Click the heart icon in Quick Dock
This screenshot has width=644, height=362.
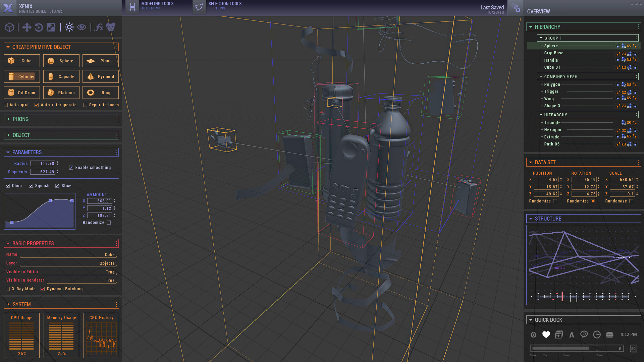[546, 335]
